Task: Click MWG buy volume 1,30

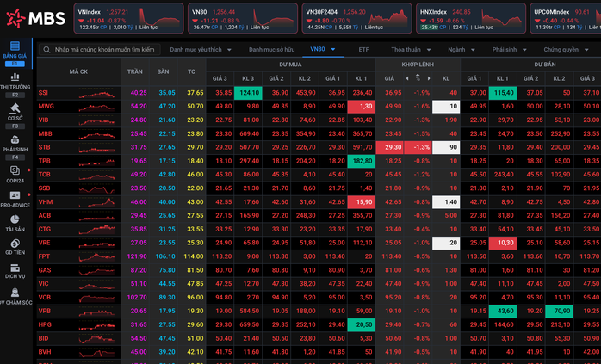Action: 362,107
